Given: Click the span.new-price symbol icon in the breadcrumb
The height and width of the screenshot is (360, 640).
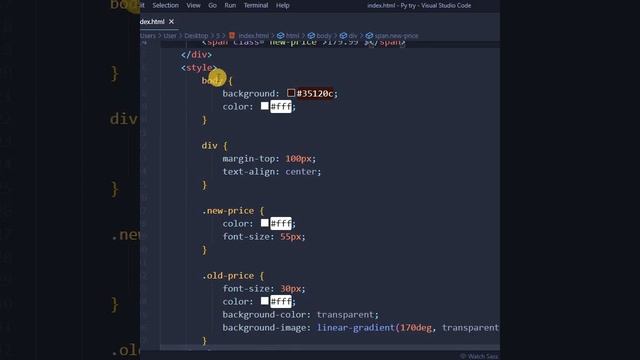Looking at the screenshot, I should [x=369, y=36].
